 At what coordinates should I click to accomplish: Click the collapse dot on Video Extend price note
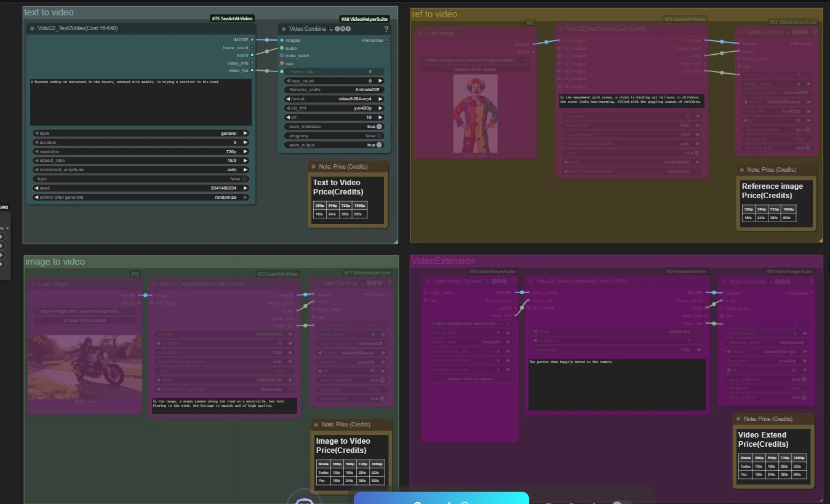pyautogui.click(x=738, y=419)
